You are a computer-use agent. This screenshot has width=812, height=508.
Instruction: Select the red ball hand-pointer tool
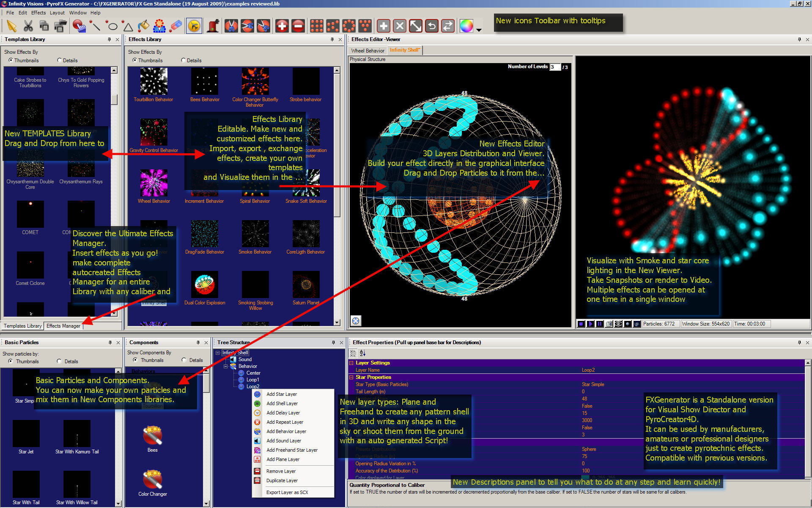(x=79, y=26)
